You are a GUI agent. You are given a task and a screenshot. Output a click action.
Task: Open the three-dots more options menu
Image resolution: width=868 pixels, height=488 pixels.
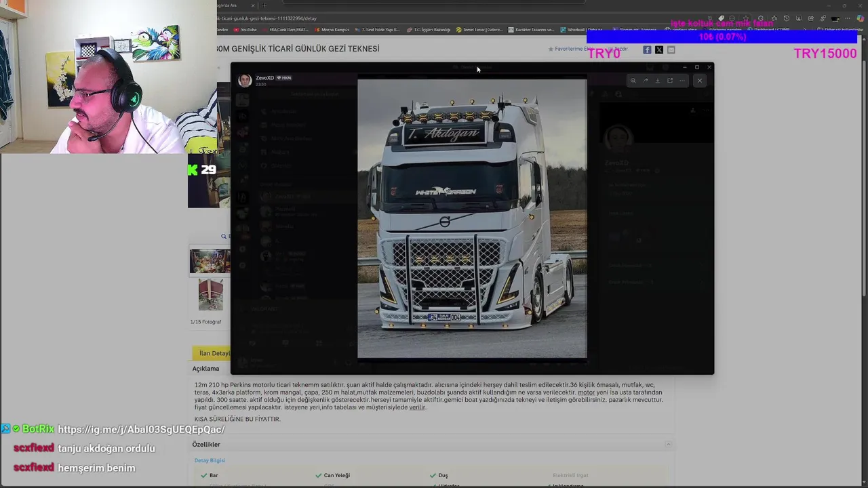(682, 81)
